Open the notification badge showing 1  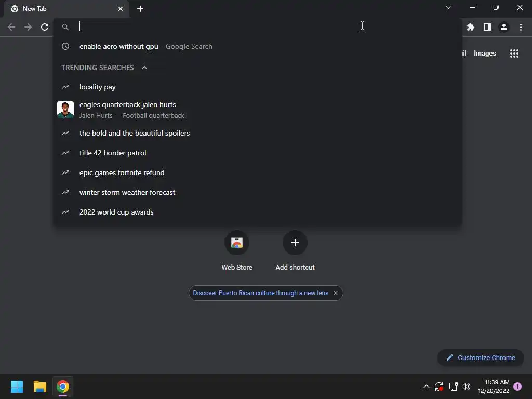[x=517, y=387]
